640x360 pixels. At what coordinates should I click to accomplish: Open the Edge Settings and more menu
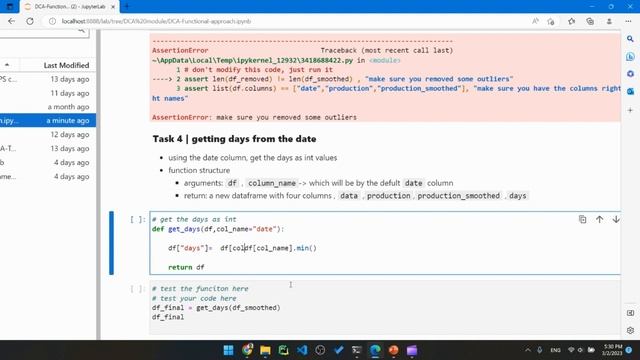[628, 21]
